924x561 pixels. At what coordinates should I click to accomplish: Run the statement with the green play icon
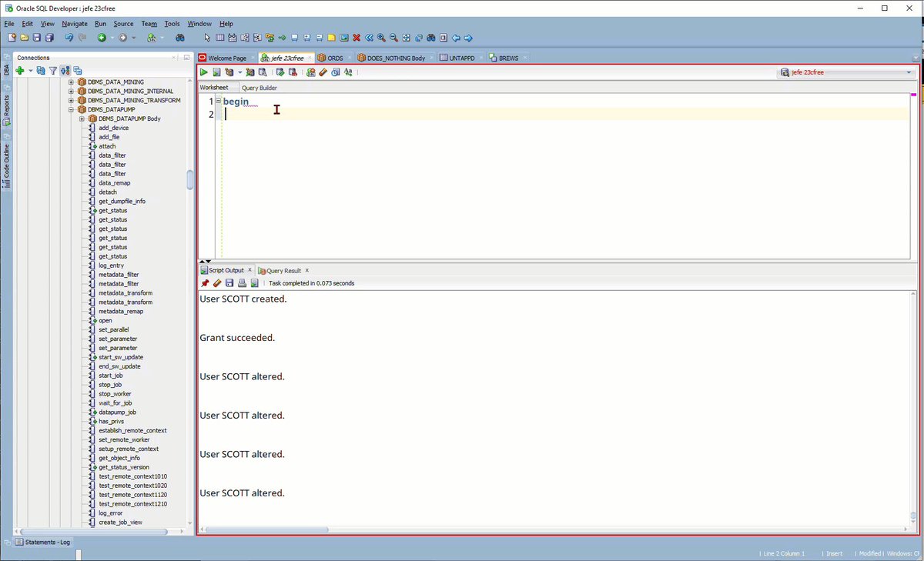[x=204, y=72]
